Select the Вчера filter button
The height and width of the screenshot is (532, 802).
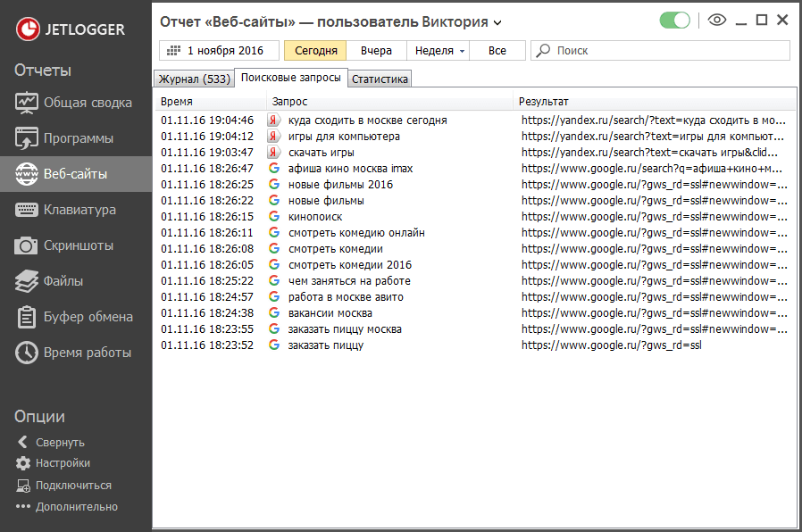coord(376,51)
